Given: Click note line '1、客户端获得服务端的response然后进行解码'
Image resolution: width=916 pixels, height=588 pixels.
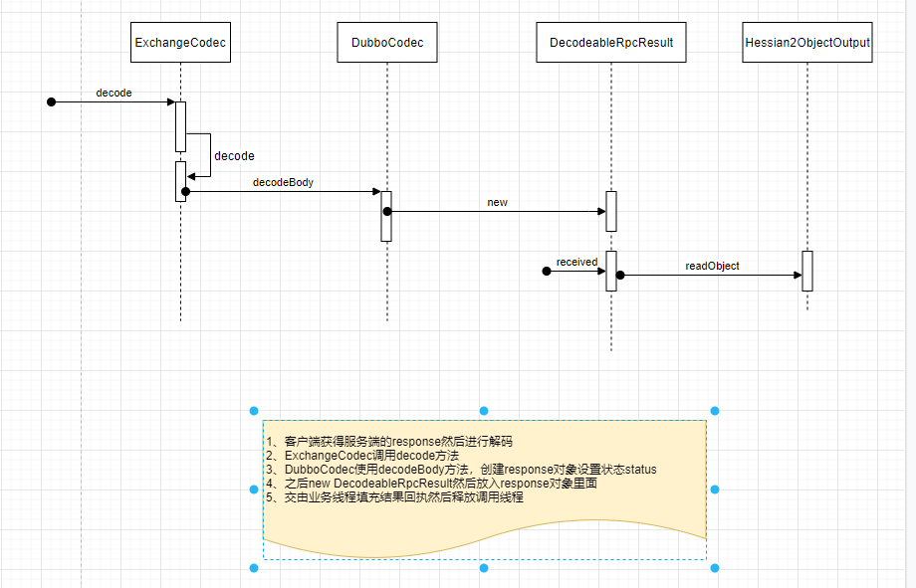Looking at the screenshot, I should point(389,442).
